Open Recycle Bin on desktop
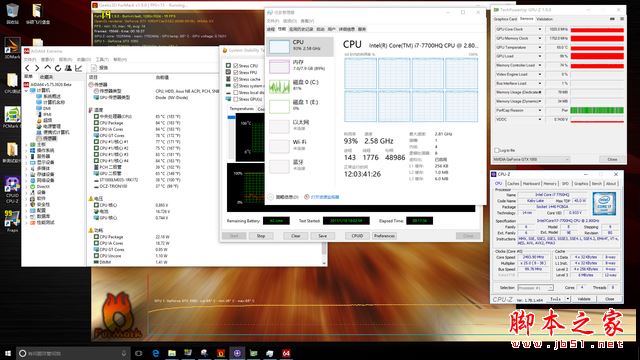Image resolution: width=640 pixels, height=360 pixels. point(12,13)
